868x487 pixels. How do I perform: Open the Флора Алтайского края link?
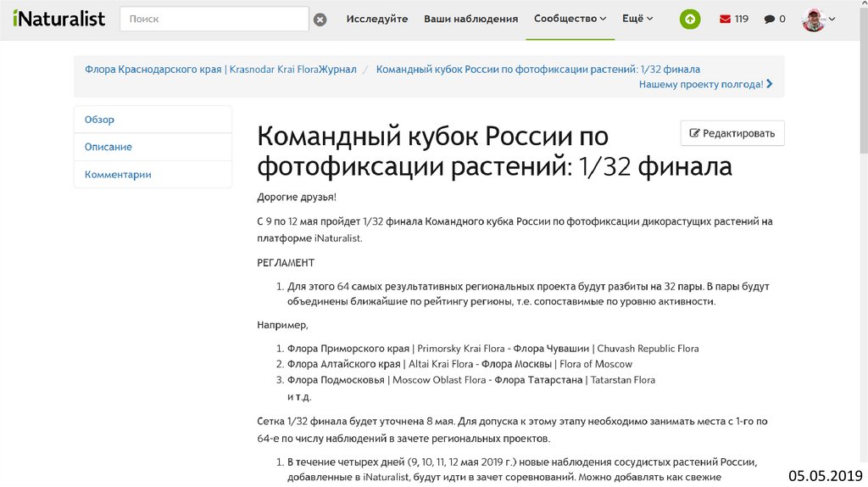pos(380,364)
